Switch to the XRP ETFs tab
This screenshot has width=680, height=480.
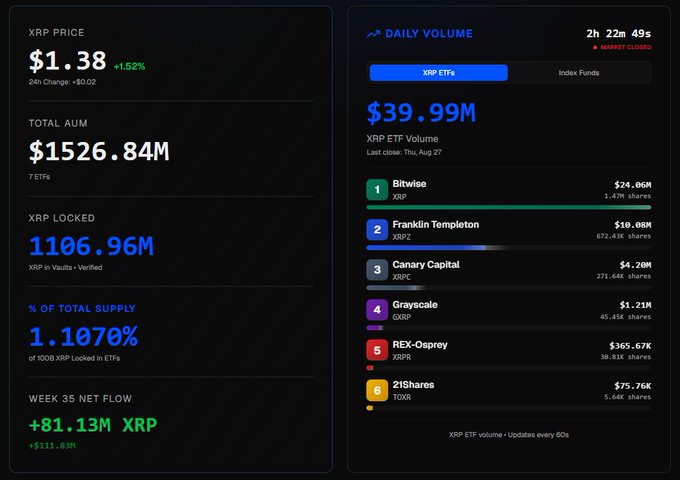(438, 73)
